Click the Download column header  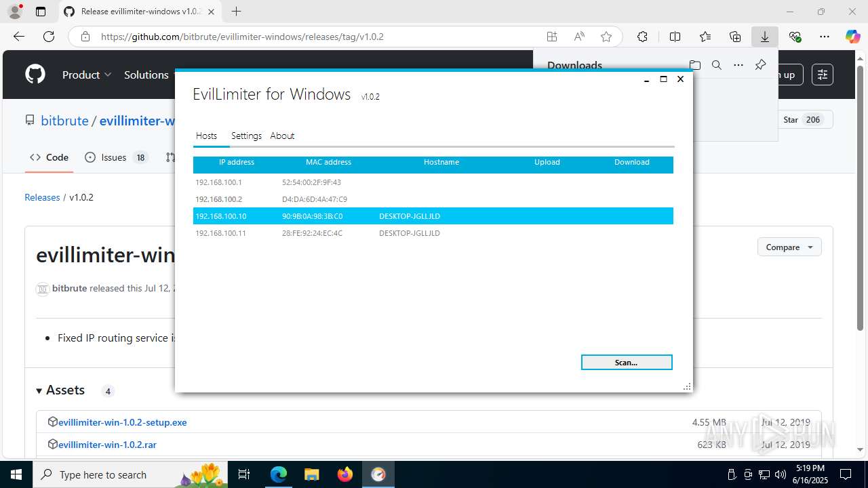pos(632,162)
